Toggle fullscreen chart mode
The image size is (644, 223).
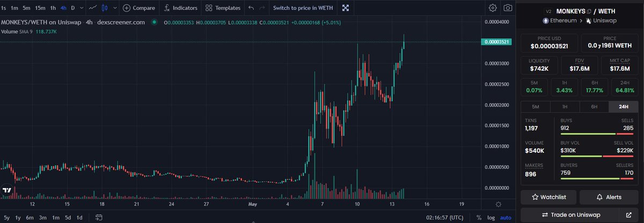click(346, 8)
